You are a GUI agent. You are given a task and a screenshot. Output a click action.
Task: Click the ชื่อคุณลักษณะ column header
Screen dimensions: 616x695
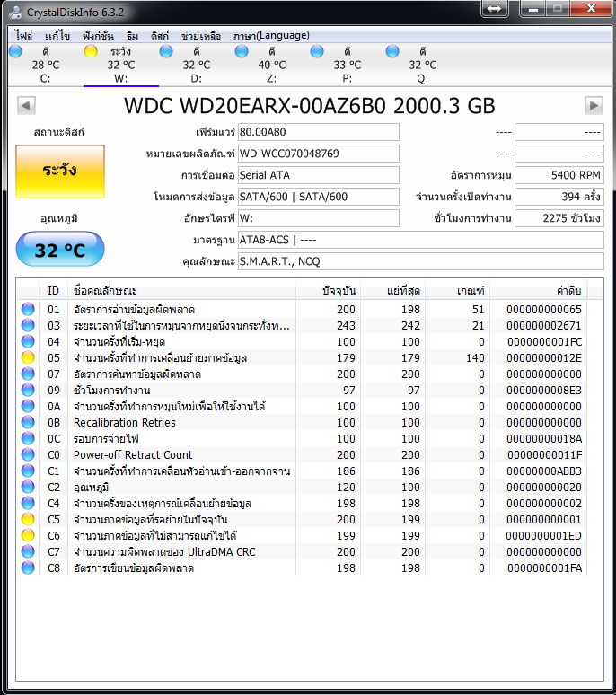click(181, 291)
